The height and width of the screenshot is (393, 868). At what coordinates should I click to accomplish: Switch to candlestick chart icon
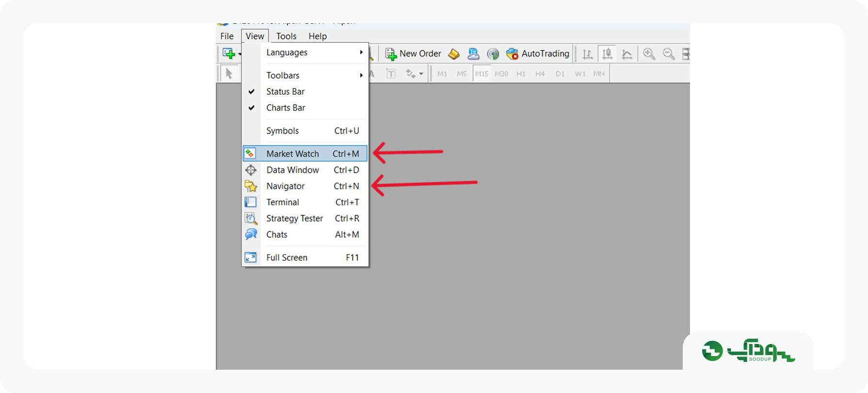(607, 53)
